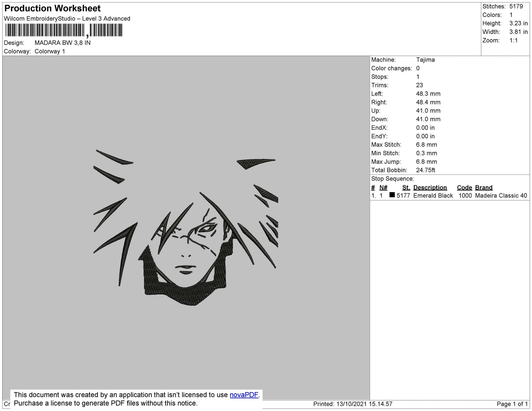
Task: Click the Zoom value '1:1'
Action: 514,40
